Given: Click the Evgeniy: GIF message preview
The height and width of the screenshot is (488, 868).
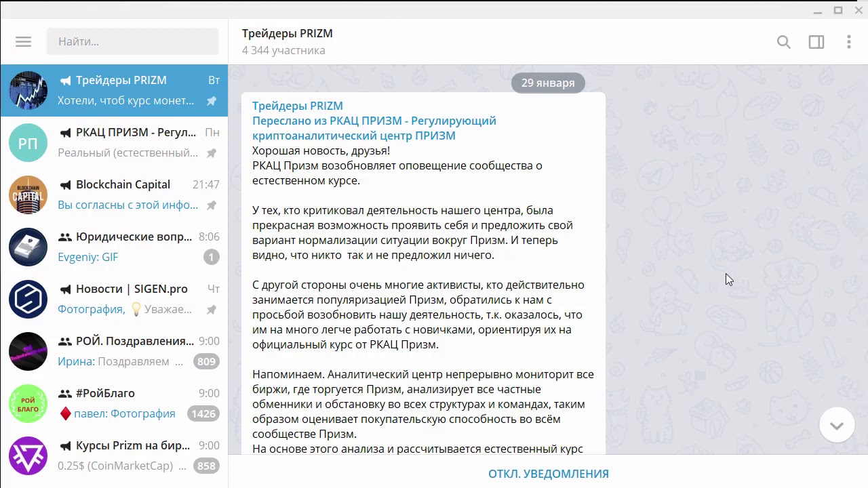Looking at the screenshot, I should tap(88, 258).
